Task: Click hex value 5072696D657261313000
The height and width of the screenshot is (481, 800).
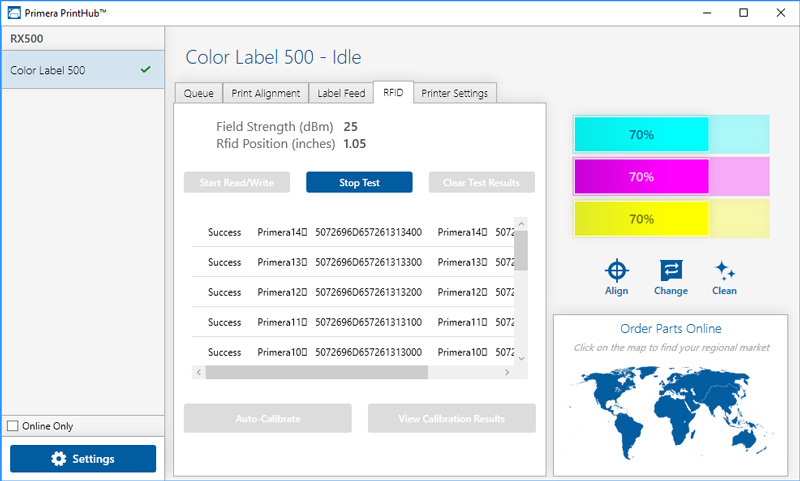Action: 368,352
